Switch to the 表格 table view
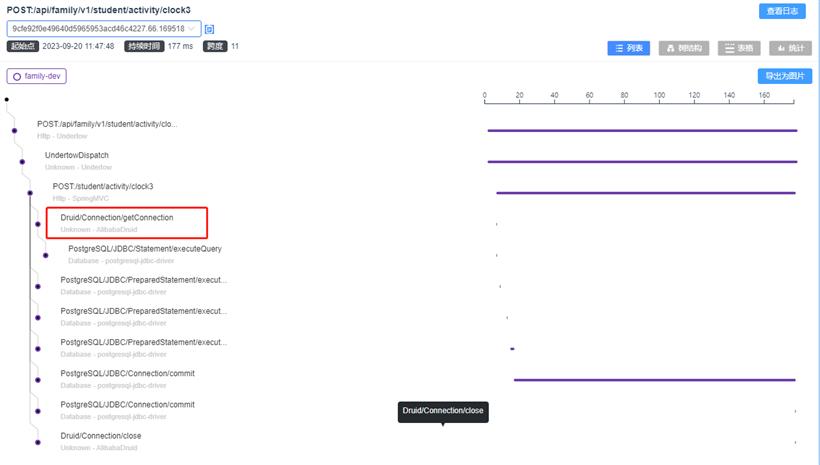This screenshot has height=465, width=820. (x=739, y=48)
